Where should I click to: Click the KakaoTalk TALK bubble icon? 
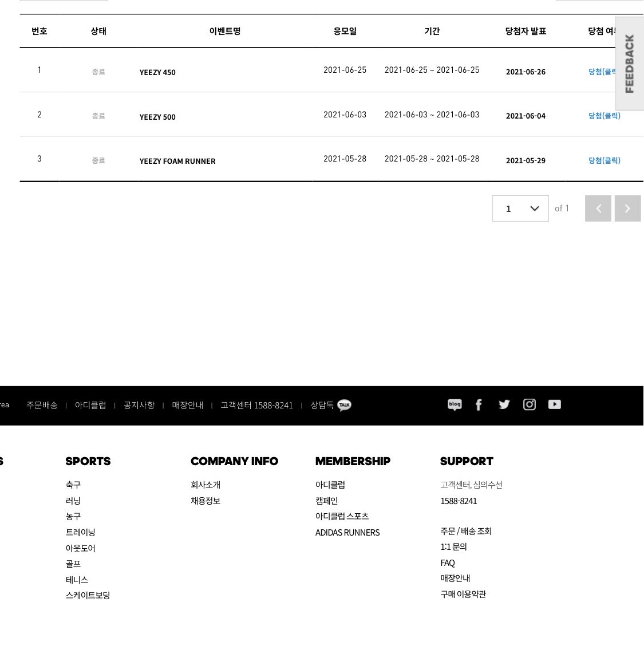345,405
